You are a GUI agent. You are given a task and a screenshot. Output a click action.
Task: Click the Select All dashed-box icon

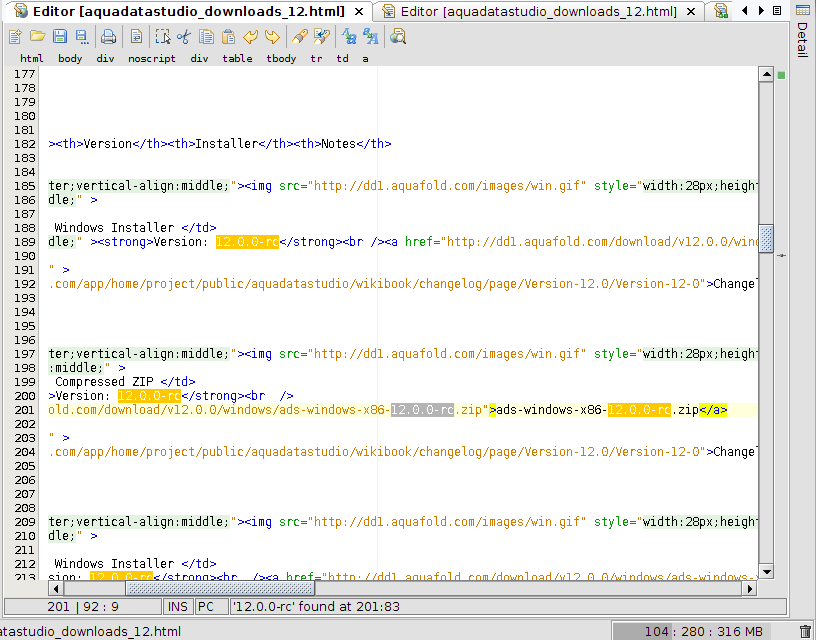[x=163, y=36]
